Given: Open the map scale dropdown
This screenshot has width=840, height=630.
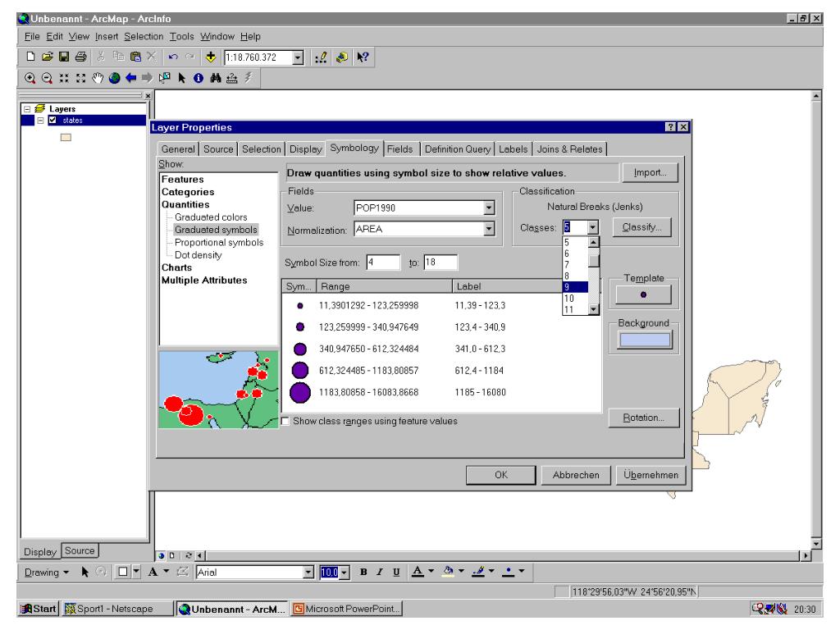Looking at the screenshot, I should 299,57.
